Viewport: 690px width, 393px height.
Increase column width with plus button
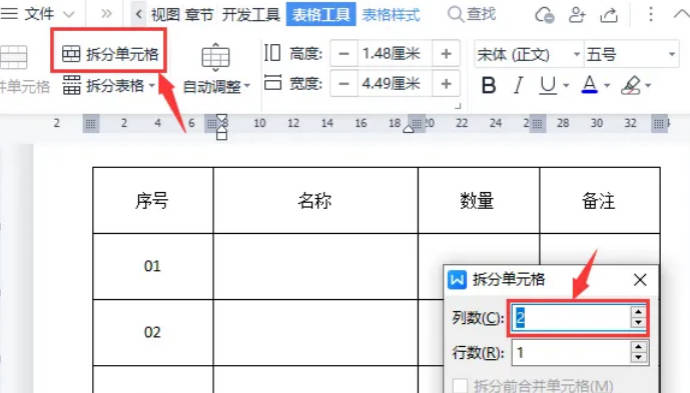coord(446,83)
